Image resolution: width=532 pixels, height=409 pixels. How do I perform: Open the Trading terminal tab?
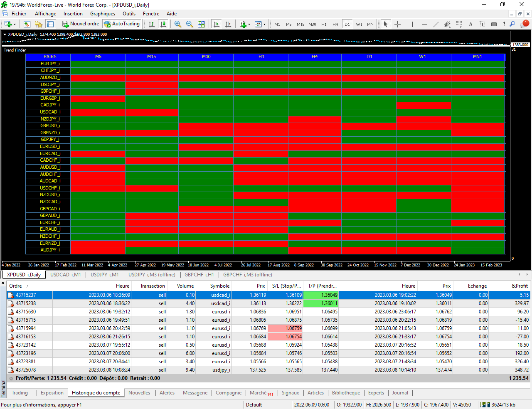20,393
